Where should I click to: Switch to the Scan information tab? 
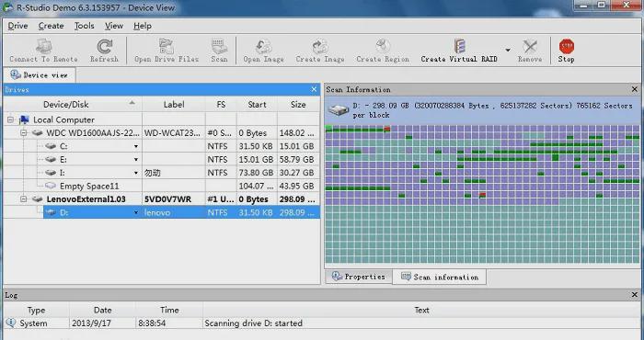440,278
